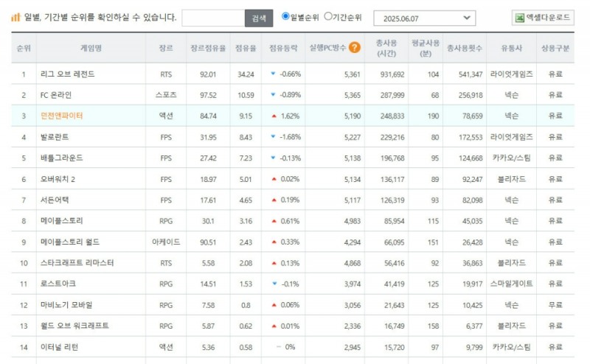
Task: Click the 무료 cell for 마비노기 모바일
Action: [555, 305]
